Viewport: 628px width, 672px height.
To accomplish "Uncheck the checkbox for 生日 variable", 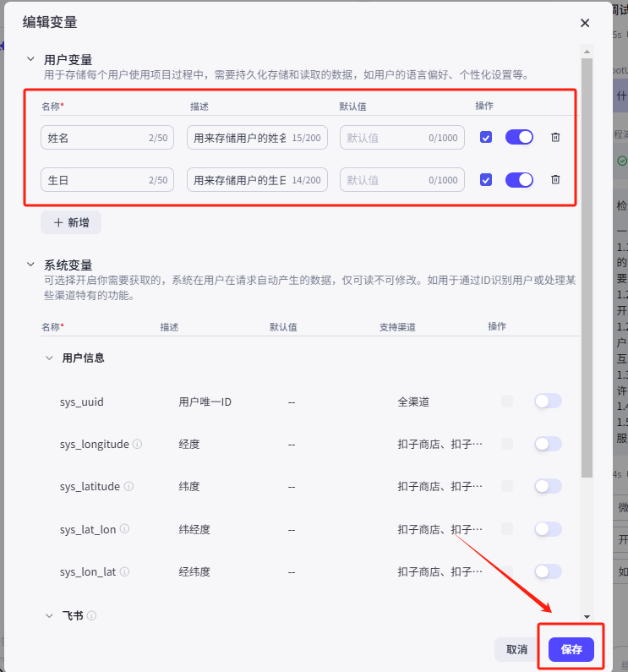I will pyautogui.click(x=485, y=179).
